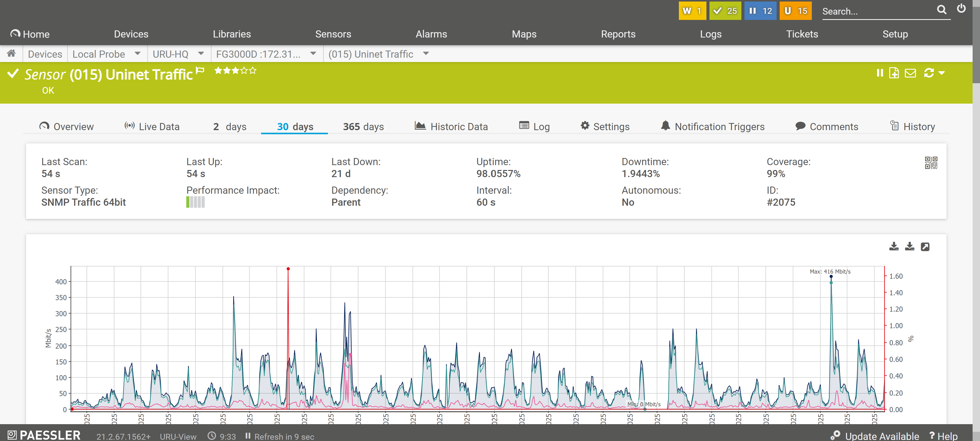Open the Settings tab

click(x=605, y=126)
